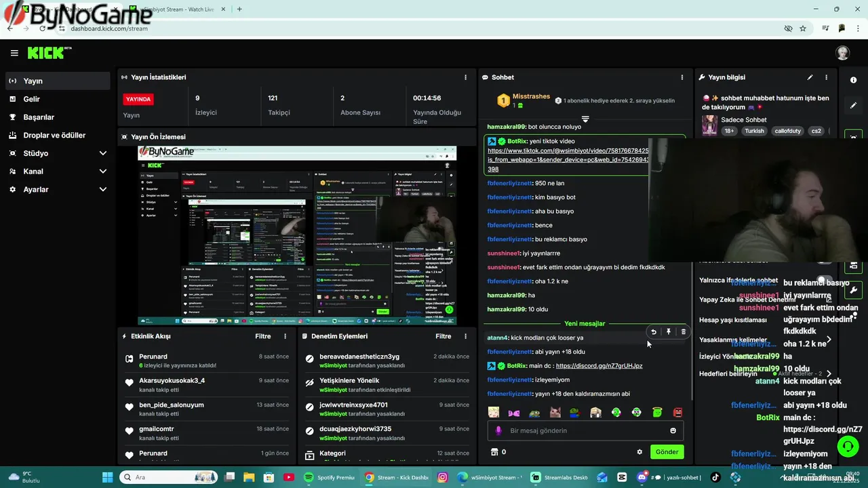Focus the Bir mesaj gönderin input
This screenshot has height=488, width=868.
pyautogui.click(x=585, y=430)
